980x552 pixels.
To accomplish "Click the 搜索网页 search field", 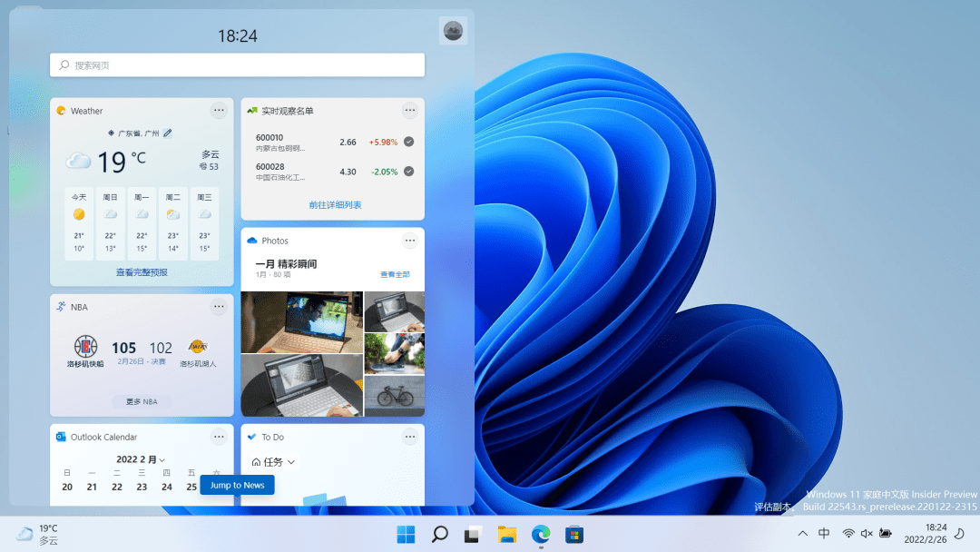I will click(x=237, y=64).
